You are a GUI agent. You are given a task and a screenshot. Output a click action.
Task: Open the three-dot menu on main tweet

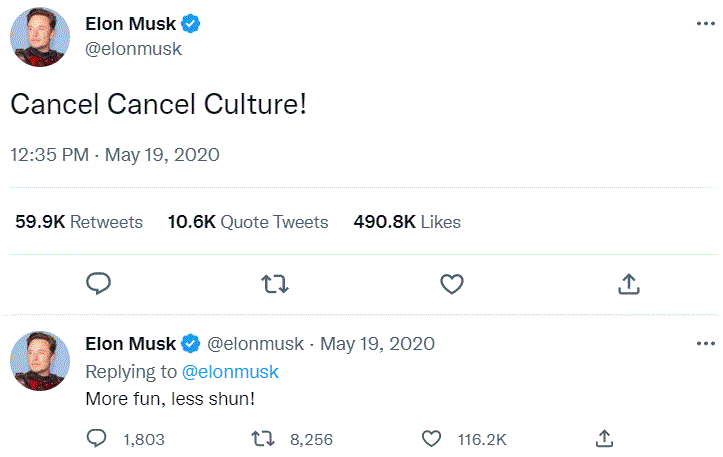(x=705, y=24)
